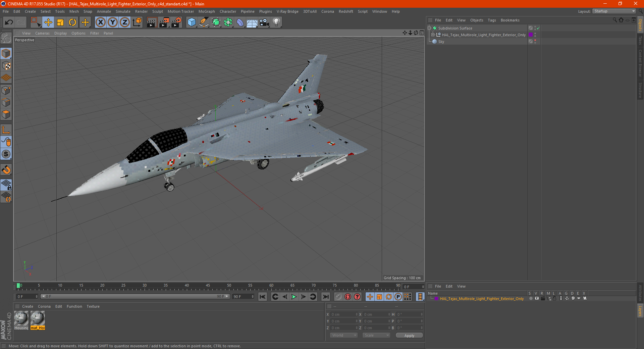Open the material manager Texture menu
Viewport: 644px width, 349px height.
click(x=93, y=306)
